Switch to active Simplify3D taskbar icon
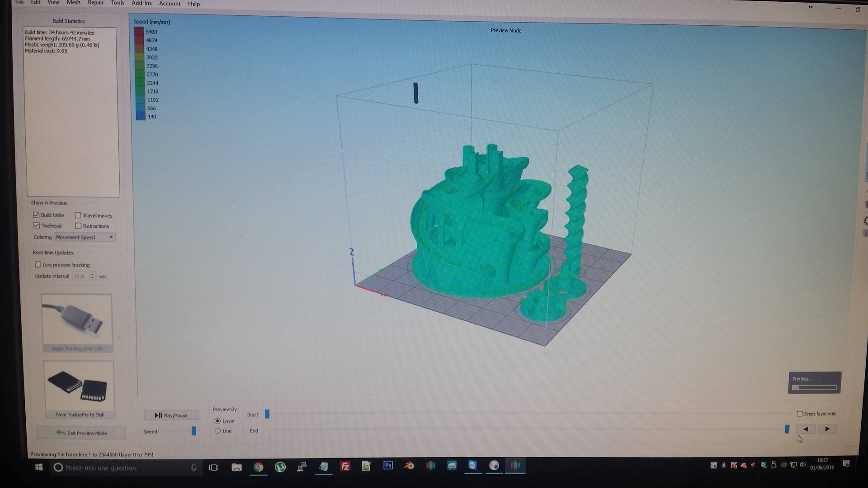 515,465
